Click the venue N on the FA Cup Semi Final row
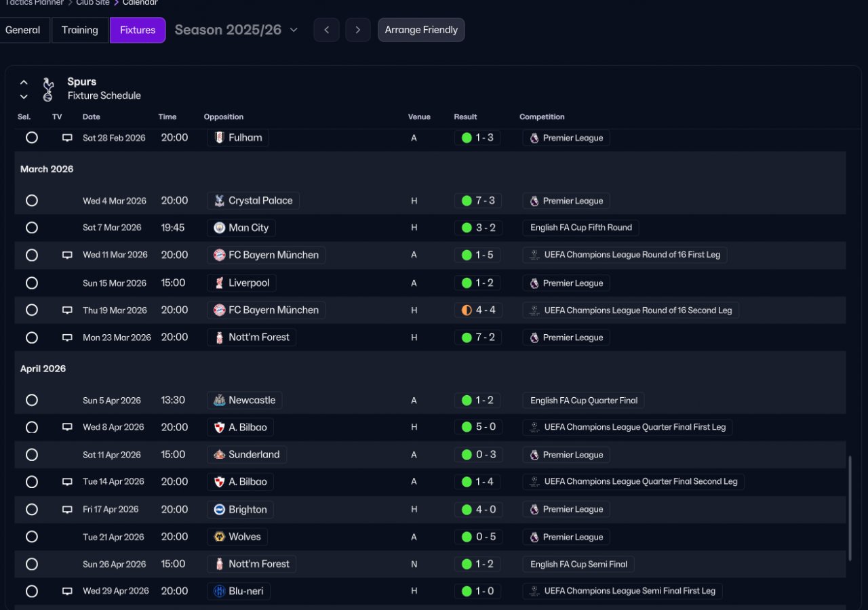868x610 pixels. coord(414,564)
